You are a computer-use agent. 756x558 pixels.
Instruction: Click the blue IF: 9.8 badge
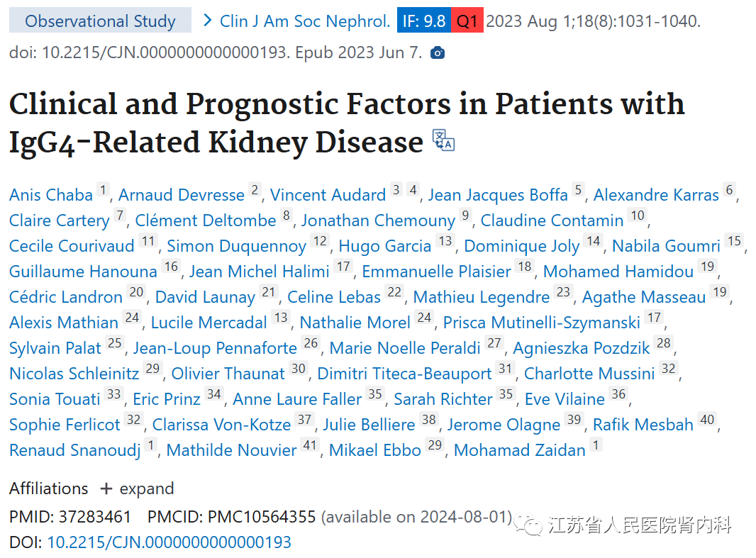coord(423,21)
